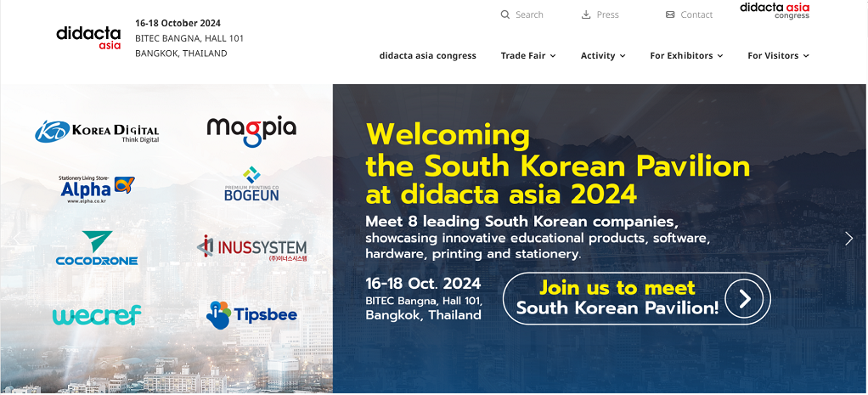The image size is (868, 395).
Task: Click BANGKOK, THAILAND header text
Action: [x=181, y=54]
